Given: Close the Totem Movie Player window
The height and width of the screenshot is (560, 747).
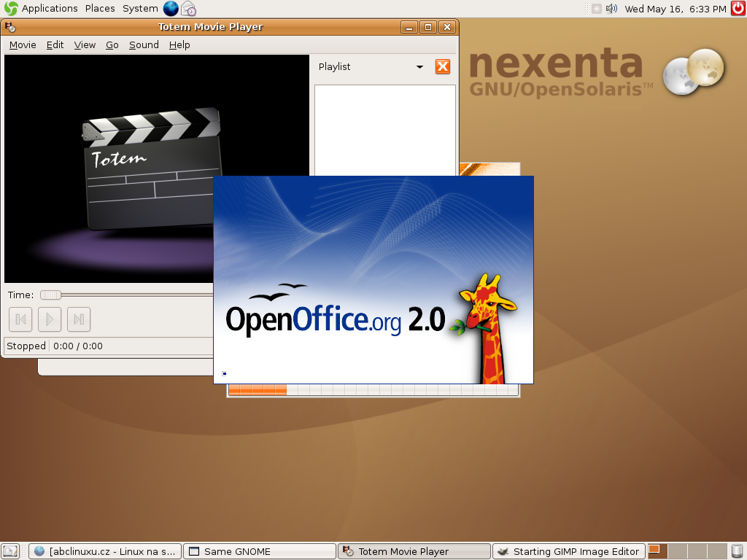Looking at the screenshot, I should coord(447,27).
